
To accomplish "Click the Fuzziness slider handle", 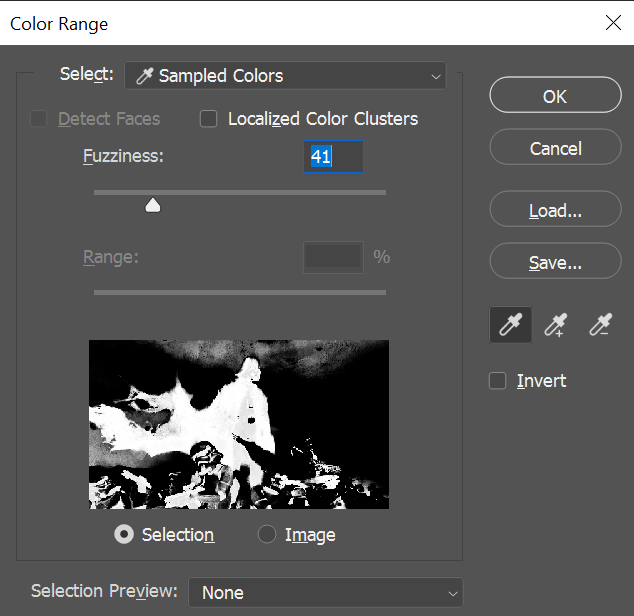I will tap(153, 205).
